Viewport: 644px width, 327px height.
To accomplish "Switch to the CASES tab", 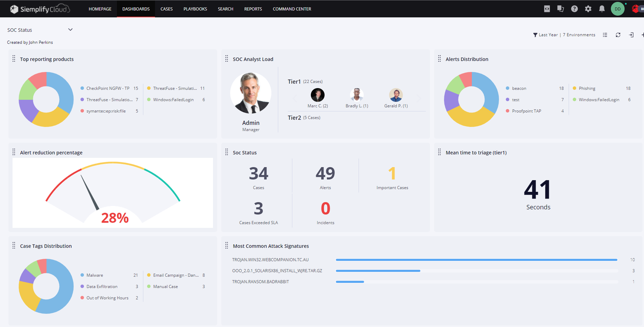I will point(167,9).
